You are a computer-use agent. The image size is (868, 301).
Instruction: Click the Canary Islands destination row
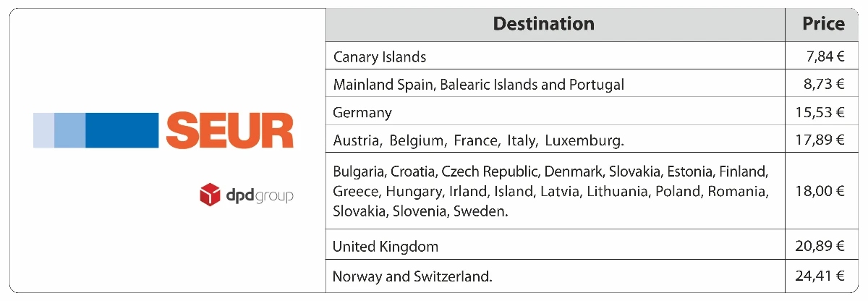click(x=556, y=56)
